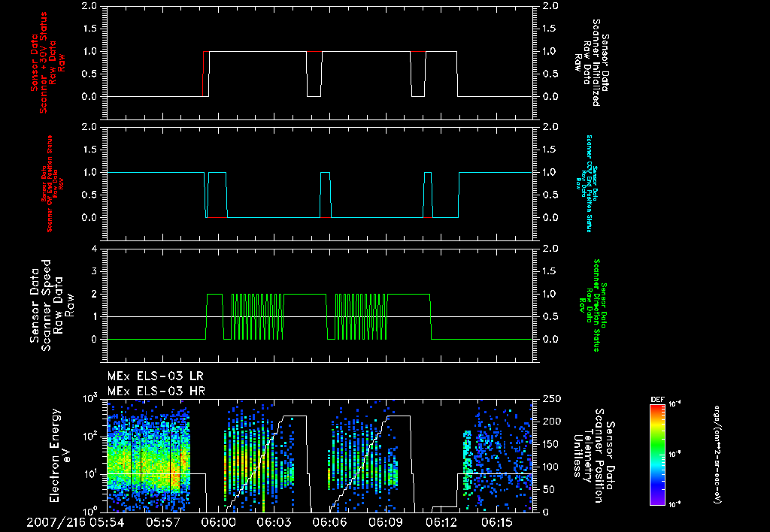
Task: Click the 10^0 tick on the Electron Energy axis
Action: (90, 511)
